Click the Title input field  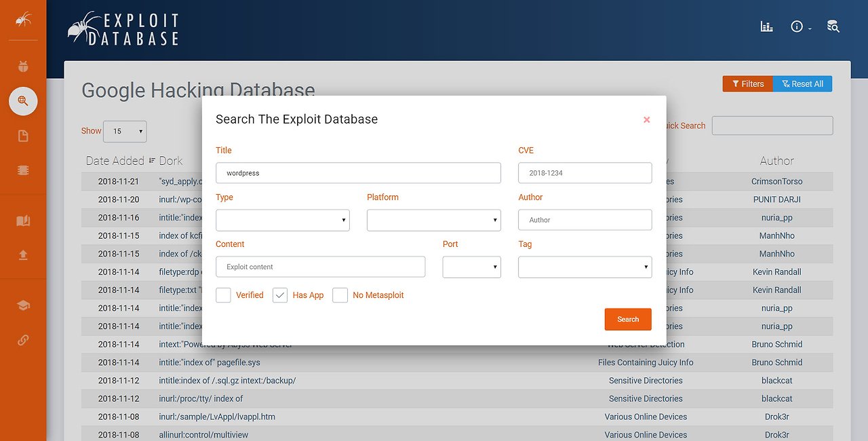point(358,173)
